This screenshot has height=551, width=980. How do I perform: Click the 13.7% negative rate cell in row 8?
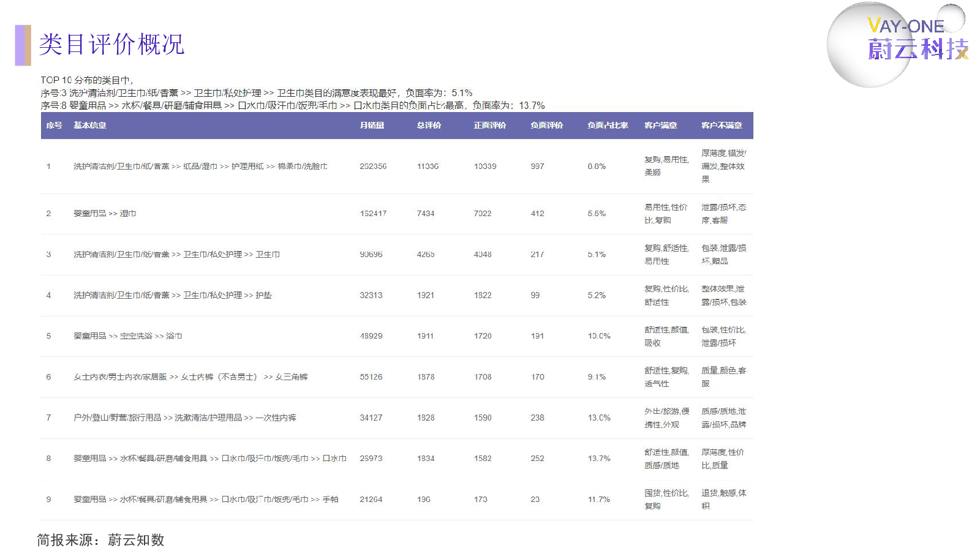(599, 459)
